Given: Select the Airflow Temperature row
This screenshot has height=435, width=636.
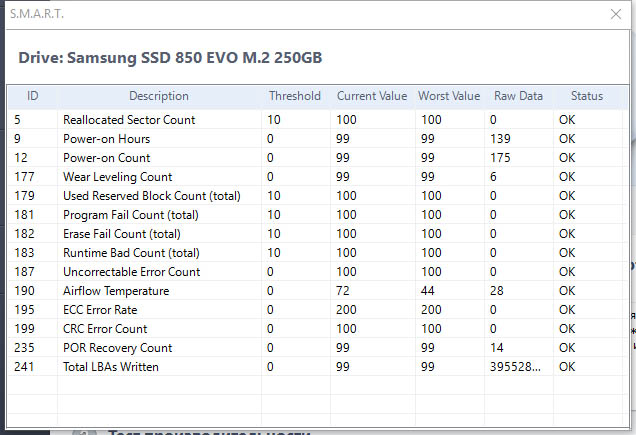Looking at the screenshot, I should 316,291.
